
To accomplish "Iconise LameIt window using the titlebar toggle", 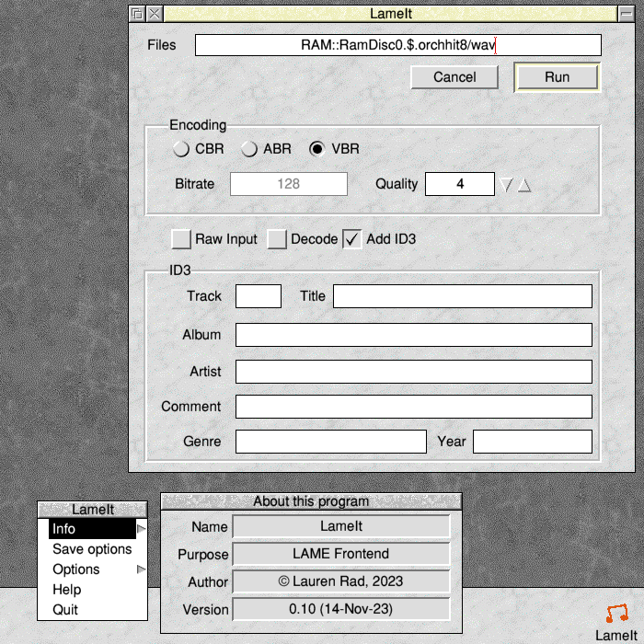I will click(x=627, y=14).
